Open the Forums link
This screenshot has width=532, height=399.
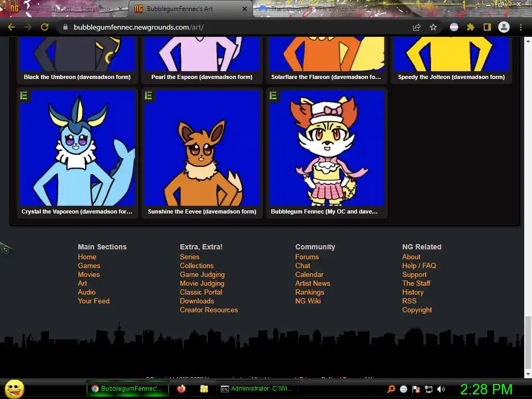pos(307,257)
